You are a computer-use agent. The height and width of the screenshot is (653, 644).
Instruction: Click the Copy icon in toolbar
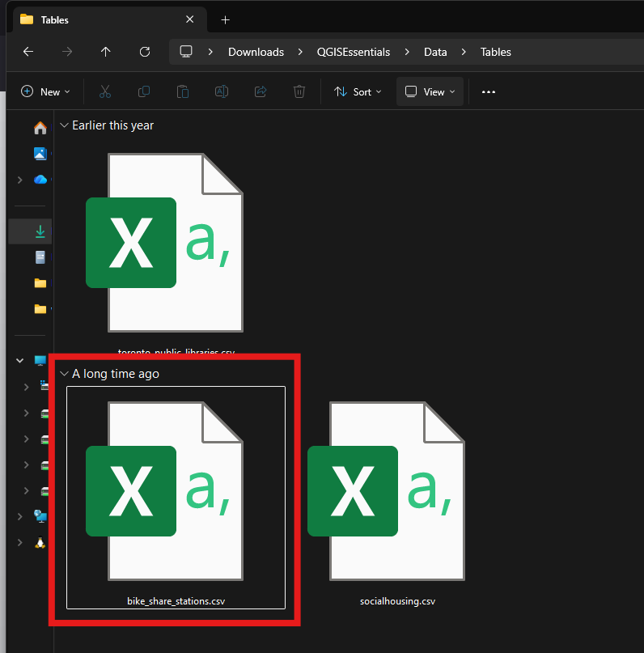point(144,91)
